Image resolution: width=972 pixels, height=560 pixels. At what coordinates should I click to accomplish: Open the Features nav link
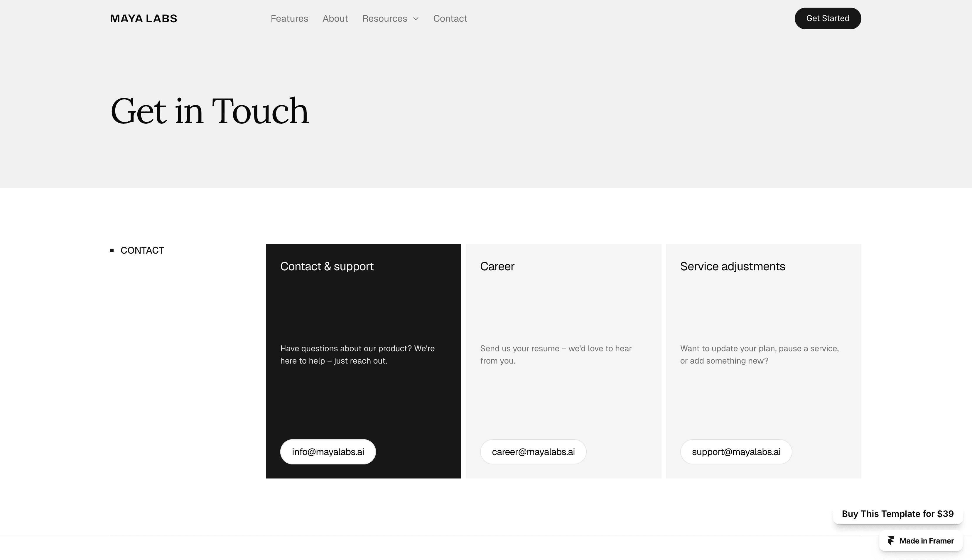289,18
